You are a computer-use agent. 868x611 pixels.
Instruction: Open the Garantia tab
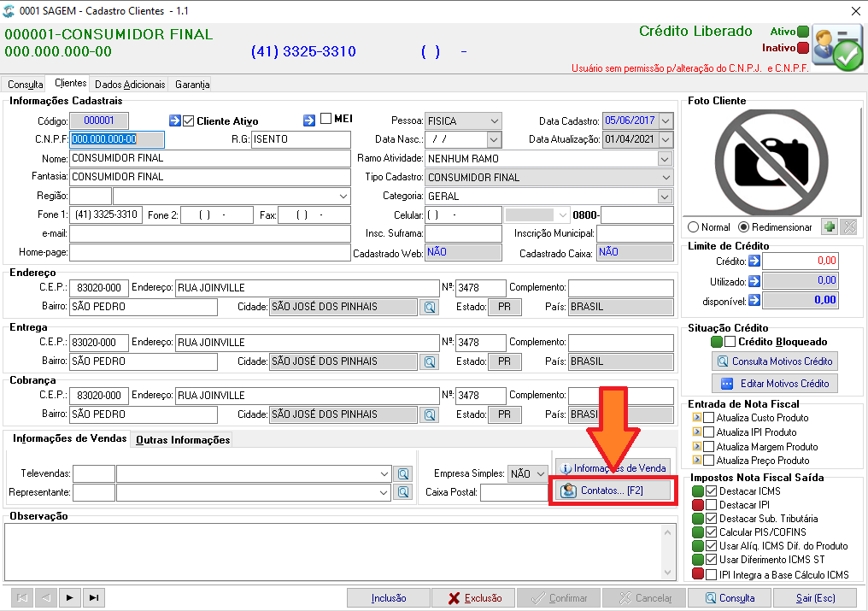pyautogui.click(x=192, y=85)
